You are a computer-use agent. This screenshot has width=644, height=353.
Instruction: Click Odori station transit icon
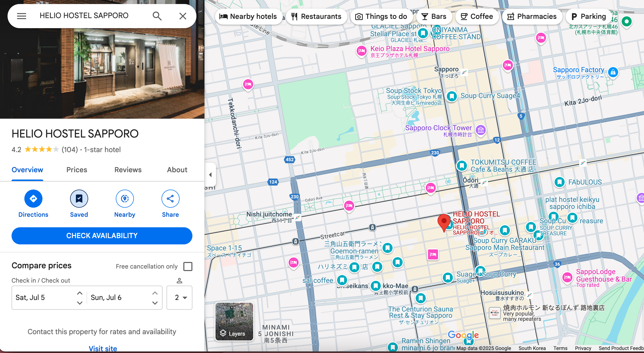[x=484, y=182]
